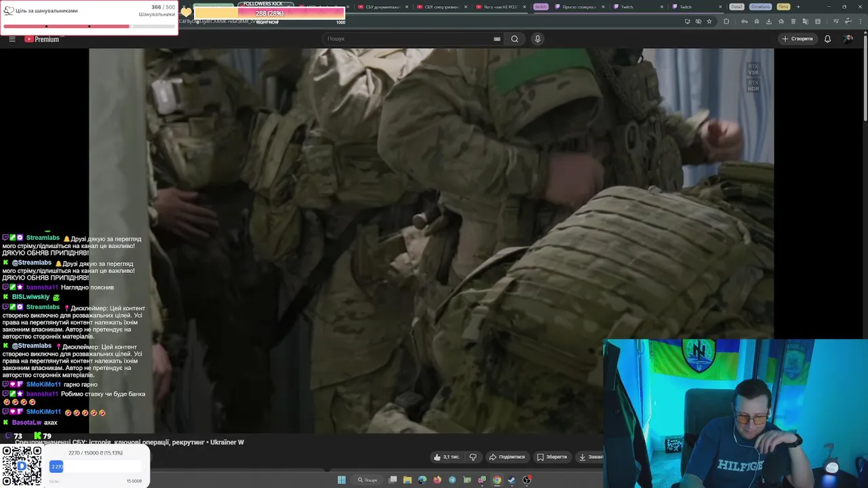868x488 pixels.
Task: Click the Зберегти save button
Action: (x=551, y=457)
